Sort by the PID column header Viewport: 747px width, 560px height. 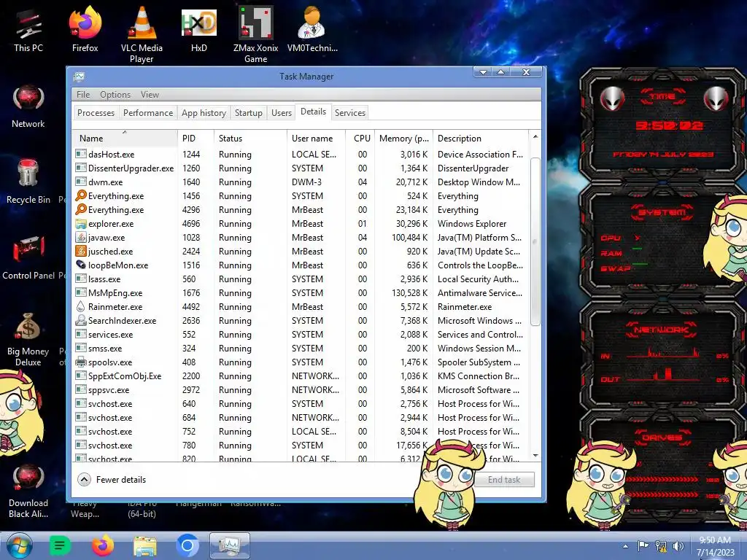point(196,138)
